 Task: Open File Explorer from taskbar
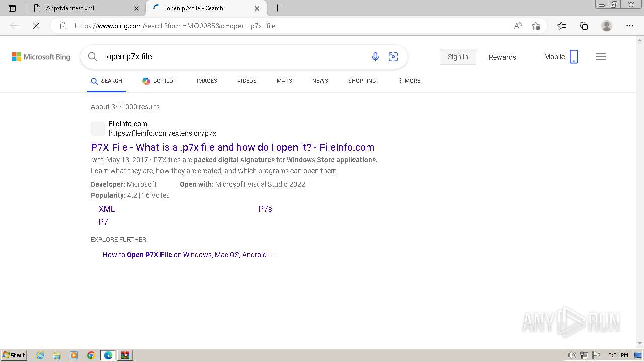click(x=57, y=355)
